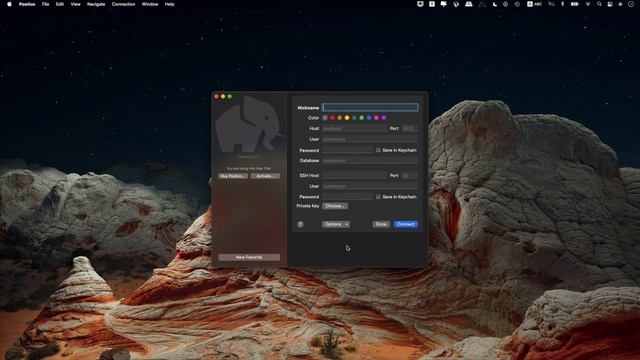
Task: Click the Database name field
Action: [370, 161]
